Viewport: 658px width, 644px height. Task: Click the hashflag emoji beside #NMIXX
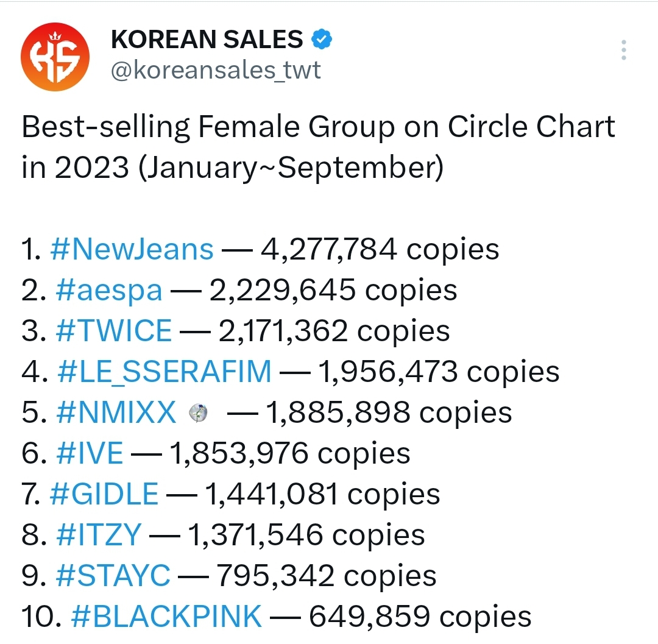(198, 414)
